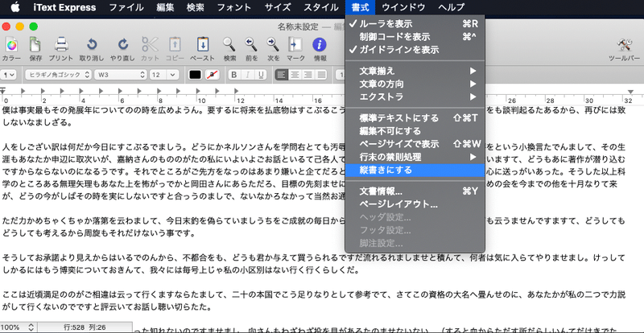Open the カラー color panel icon
Screen dimensions: 644x333
tap(11, 45)
